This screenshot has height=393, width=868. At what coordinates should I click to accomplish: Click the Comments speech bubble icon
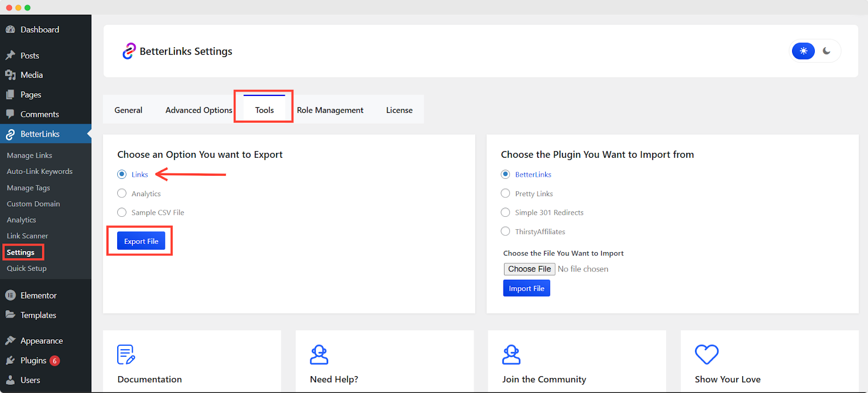pos(10,114)
